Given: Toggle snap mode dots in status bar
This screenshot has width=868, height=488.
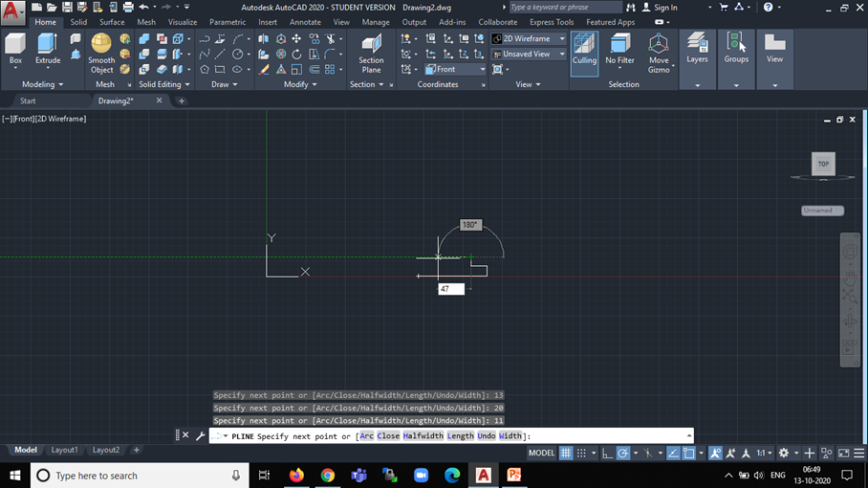Looking at the screenshot, I should pyautogui.click(x=581, y=454).
